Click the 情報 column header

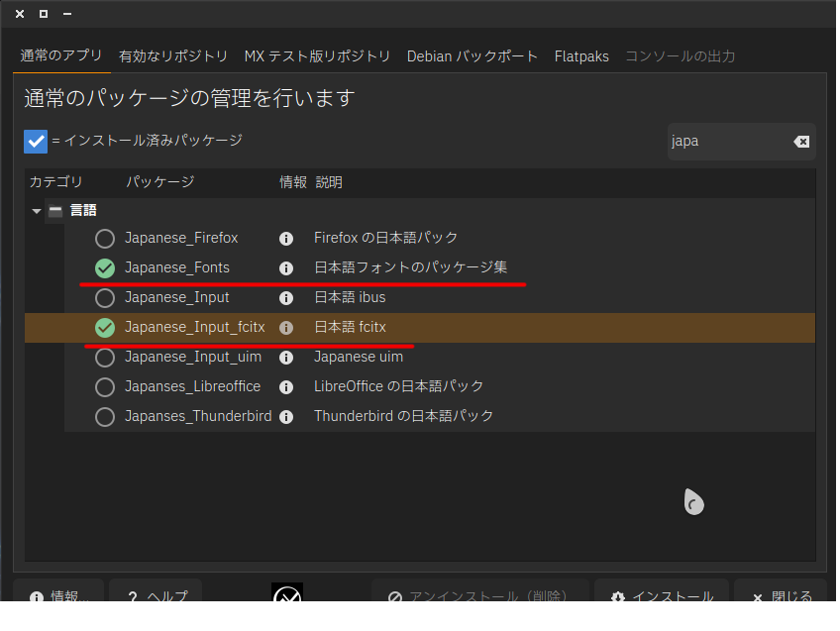[293, 182]
